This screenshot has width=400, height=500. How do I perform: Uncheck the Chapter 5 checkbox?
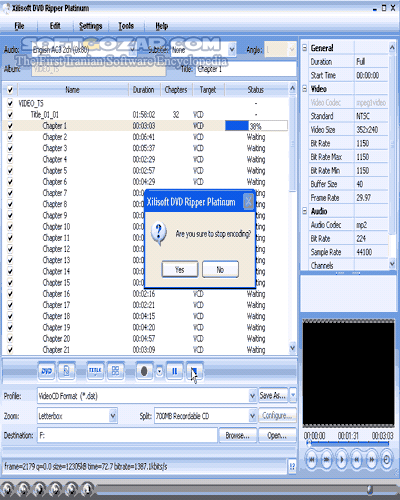(10, 171)
